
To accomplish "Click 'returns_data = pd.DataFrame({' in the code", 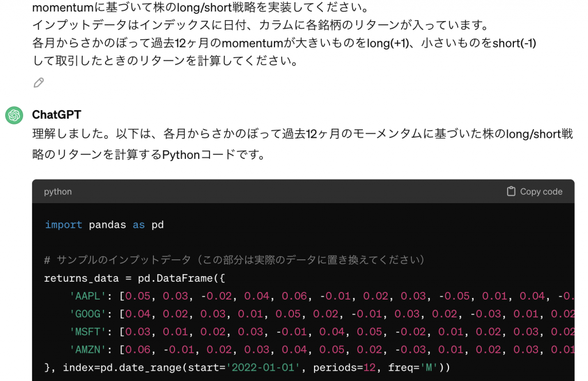I will coord(134,278).
